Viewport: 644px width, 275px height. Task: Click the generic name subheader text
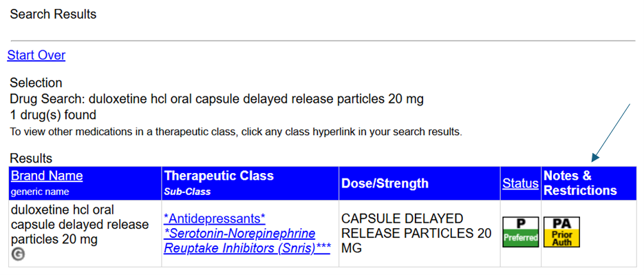[x=40, y=192]
